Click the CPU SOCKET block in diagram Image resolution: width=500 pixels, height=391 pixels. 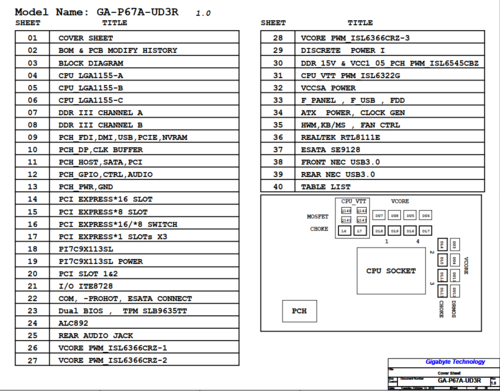click(x=391, y=271)
